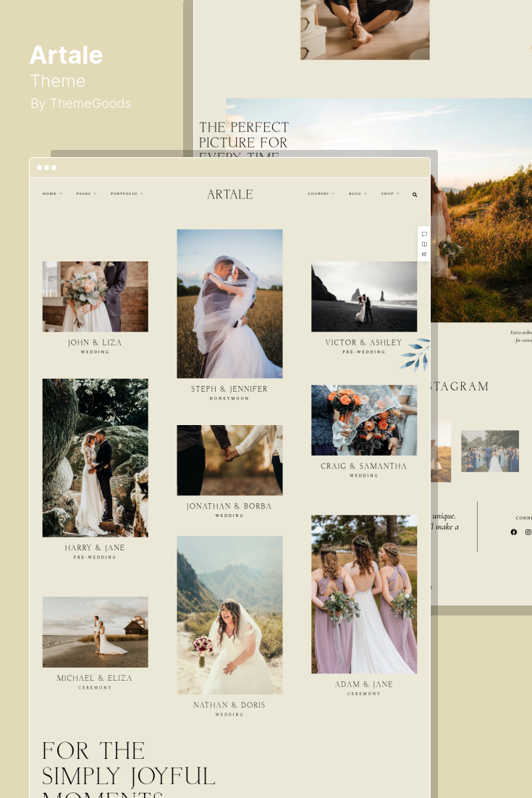532x798 pixels.
Task: Click the Facebook icon in background page
Action: click(x=514, y=532)
